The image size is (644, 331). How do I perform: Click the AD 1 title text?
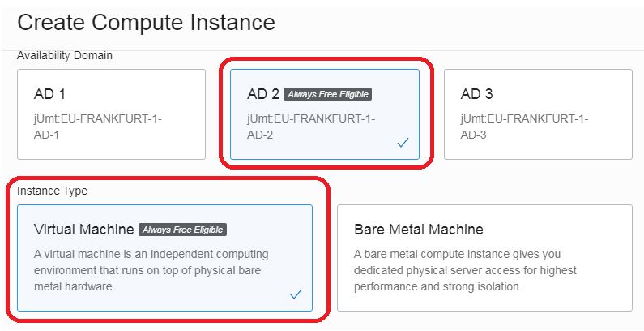point(49,94)
